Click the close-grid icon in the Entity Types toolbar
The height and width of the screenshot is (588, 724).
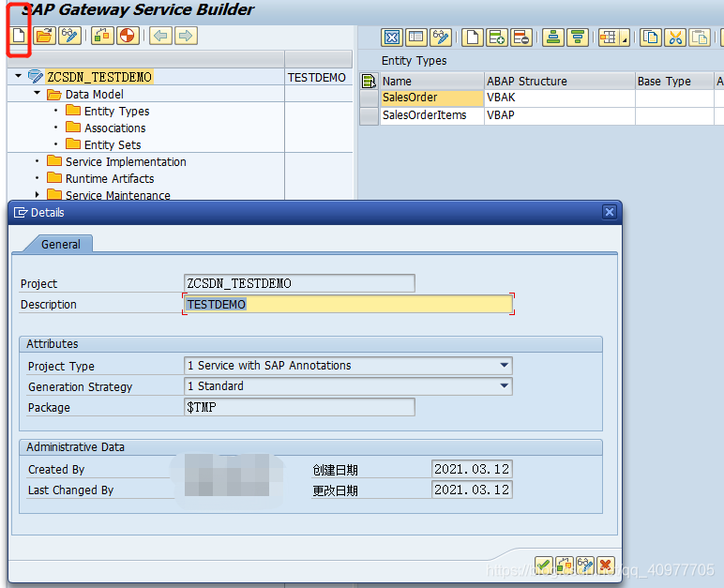pos(392,38)
